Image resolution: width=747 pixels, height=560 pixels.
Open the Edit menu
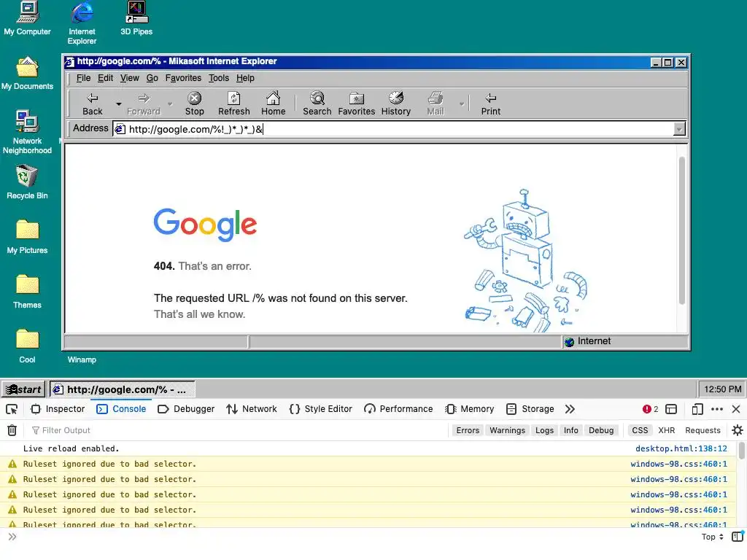[x=105, y=78]
